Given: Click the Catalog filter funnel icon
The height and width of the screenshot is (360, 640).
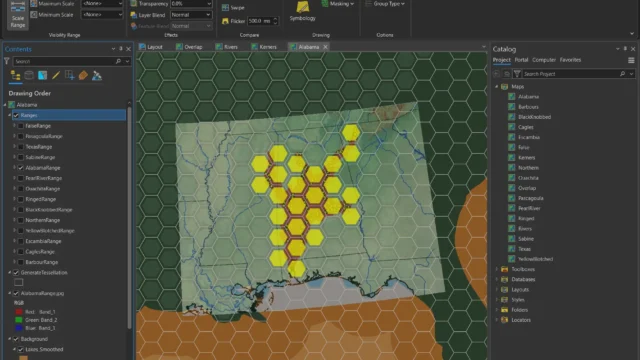Looking at the screenshot, I should click(x=517, y=74).
